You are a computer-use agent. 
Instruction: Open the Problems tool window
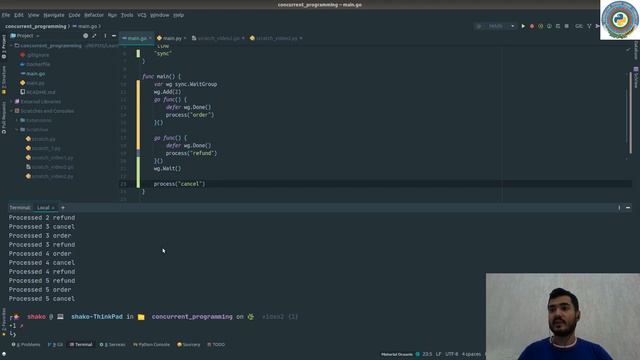[26, 344]
